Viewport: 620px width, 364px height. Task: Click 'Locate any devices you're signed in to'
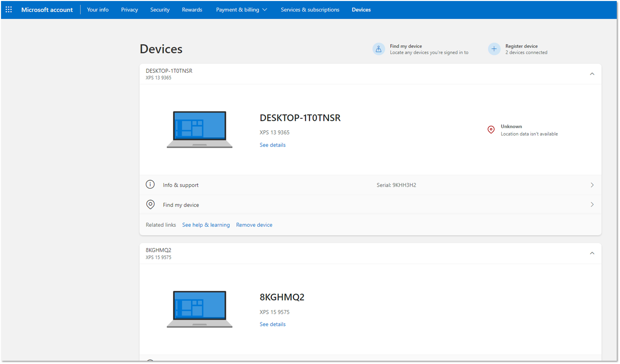pos(429,52)
